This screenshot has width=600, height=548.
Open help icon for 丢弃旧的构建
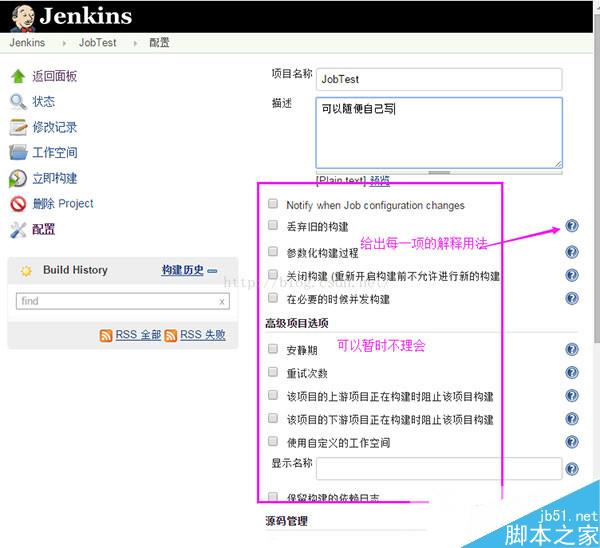click(x=572, y=226)
